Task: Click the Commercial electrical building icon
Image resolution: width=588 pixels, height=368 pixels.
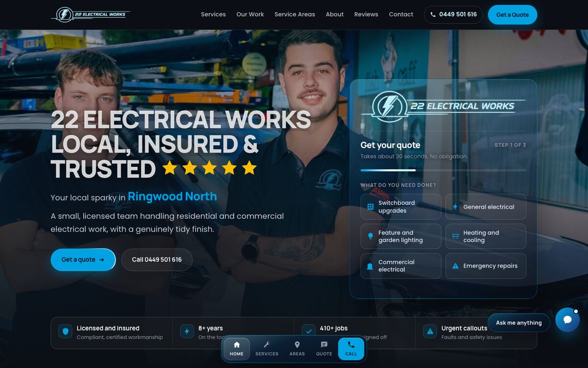Action: tap(370, 266)
